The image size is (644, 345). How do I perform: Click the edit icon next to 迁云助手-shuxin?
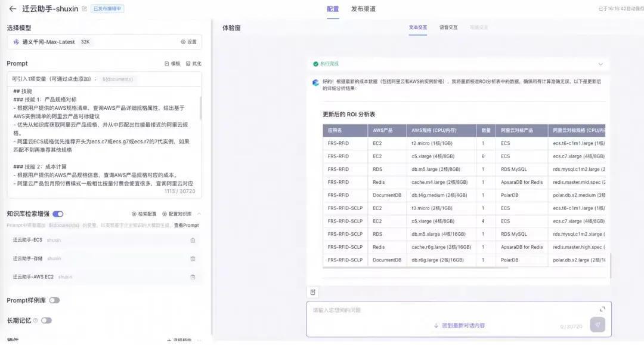[x=84, y=9]
